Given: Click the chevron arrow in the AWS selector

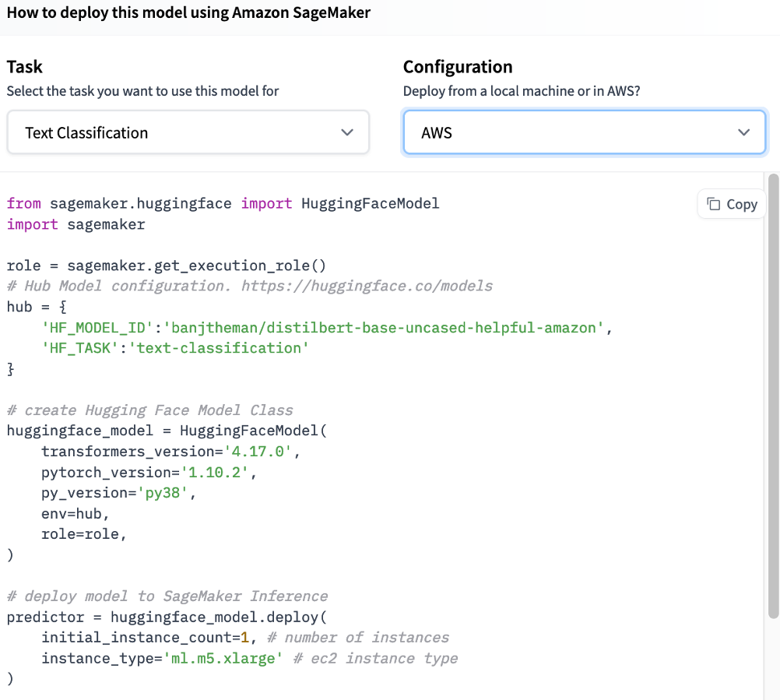Looking at the screenshot, I should [x=743, y=133].
